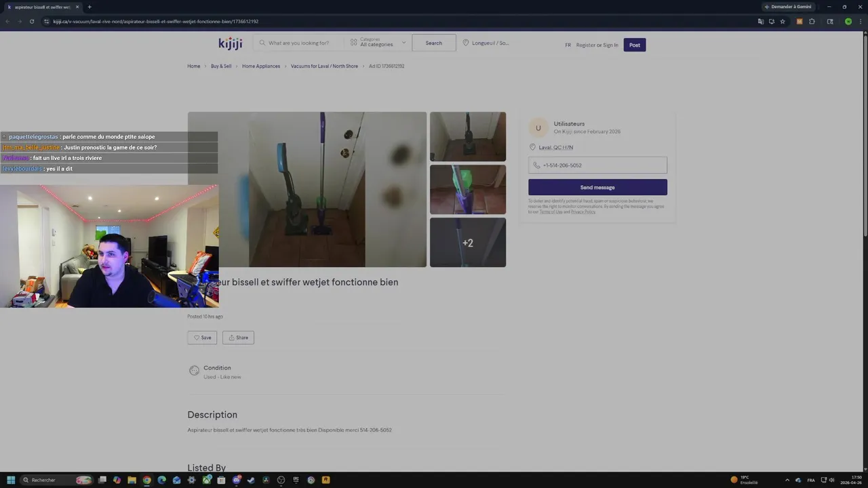Click the Longueuil location selector
Screen dimensions: 868x488
[x=486, y=43]
